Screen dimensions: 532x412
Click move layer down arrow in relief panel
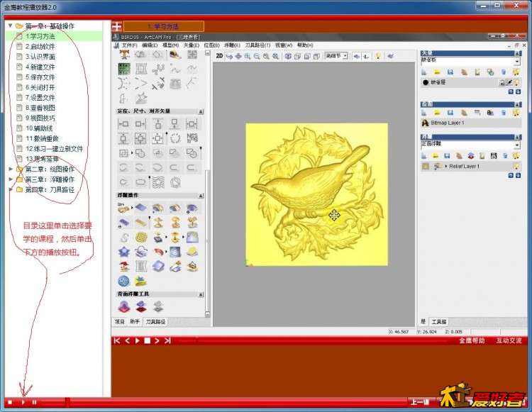pyautogui.click(x=518, y=175)
